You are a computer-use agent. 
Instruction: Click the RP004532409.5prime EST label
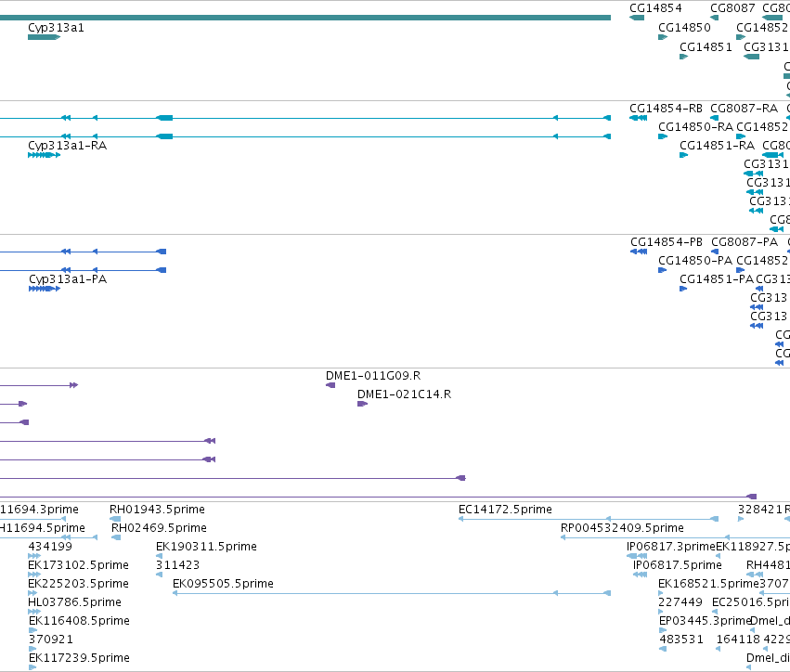(622, 528)
